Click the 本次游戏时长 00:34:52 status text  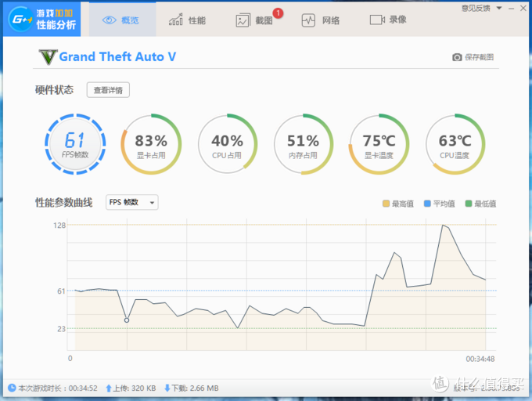(x=58, y=388)
